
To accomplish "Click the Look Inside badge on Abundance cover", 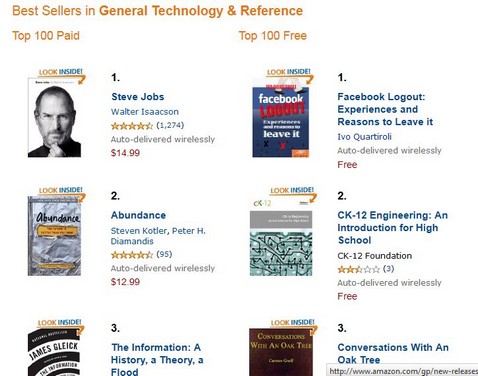I will [62, 193].
